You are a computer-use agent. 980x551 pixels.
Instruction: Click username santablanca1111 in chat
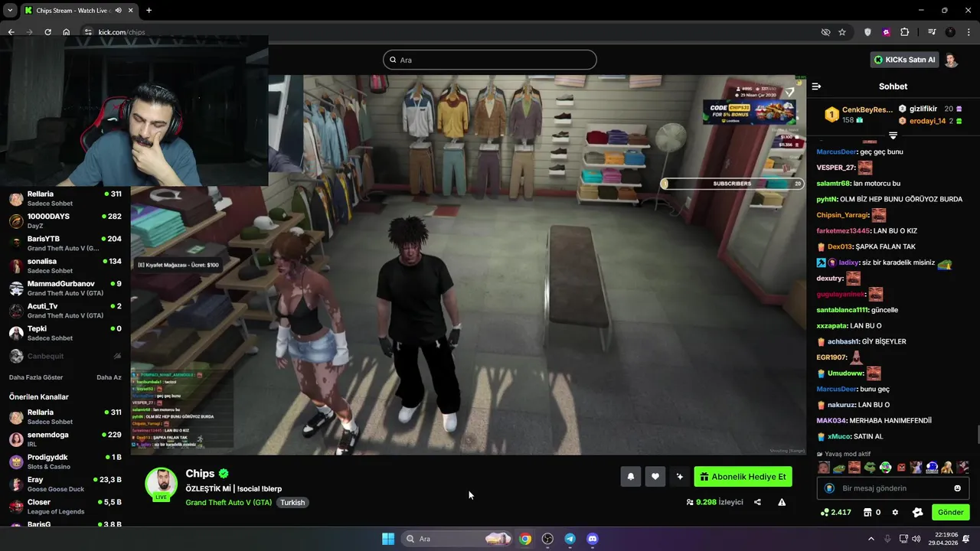coord(842,310)
